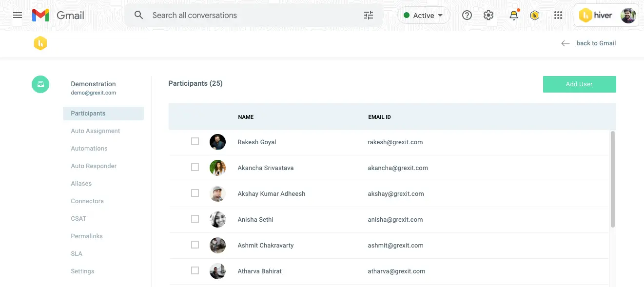The width and height of the screenshot is (644, 287).
Task: Select Rakesh Goyal's checkbox
Action: coord(195,141)
